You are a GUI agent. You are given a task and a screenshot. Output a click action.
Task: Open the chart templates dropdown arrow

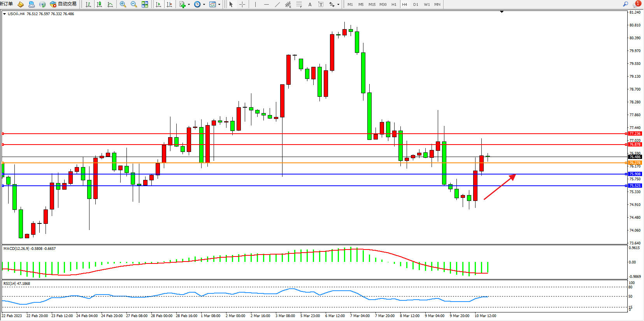click(219, 5)
